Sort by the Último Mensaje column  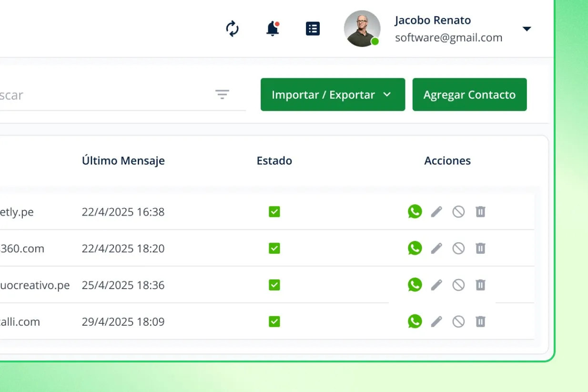click(123, 161)
